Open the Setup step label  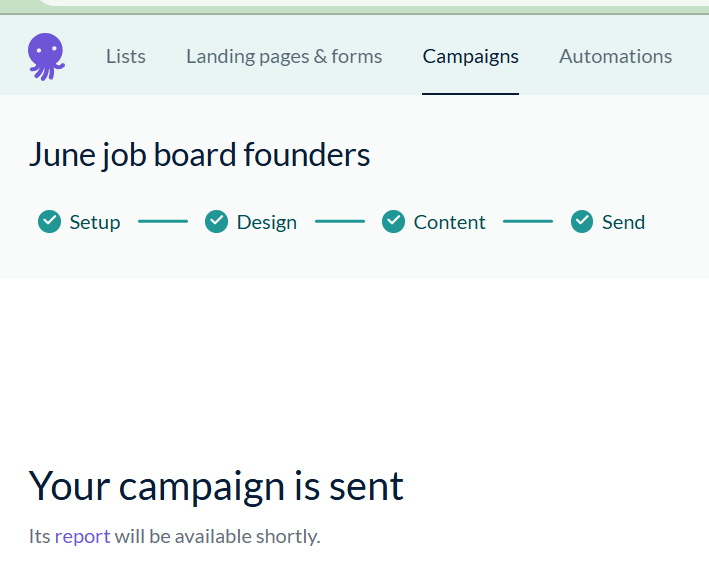(x=95, y=222)
